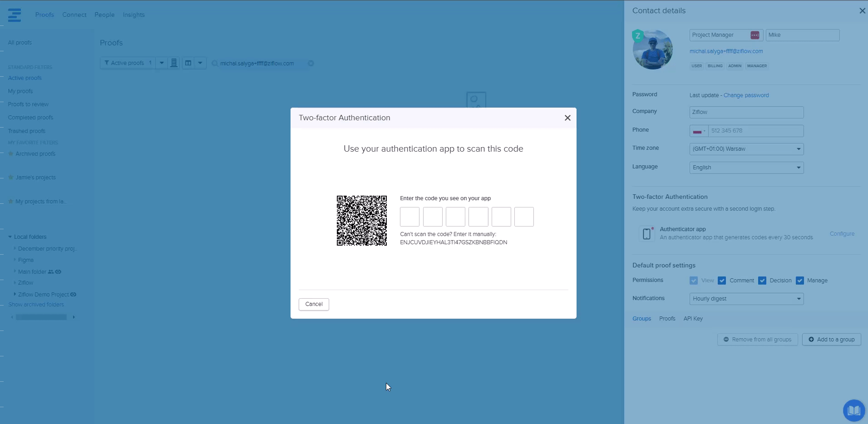The height and width of the screenshot is (424, 868).
Task: Toggle the Manage permission checkbox
Action: click(799, 281)
